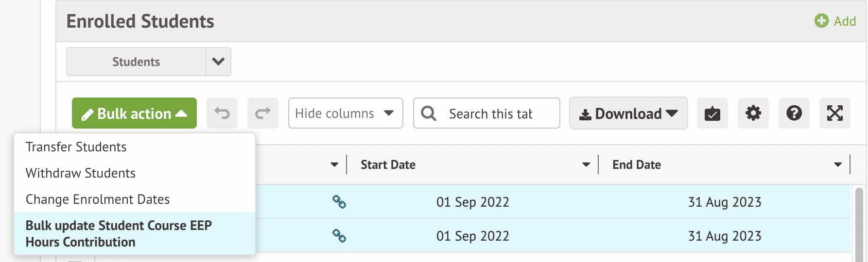This screenshot has width=868, height=262.
Task: Open Start Date column sort arrow
Action: click(x=586, y=165)
